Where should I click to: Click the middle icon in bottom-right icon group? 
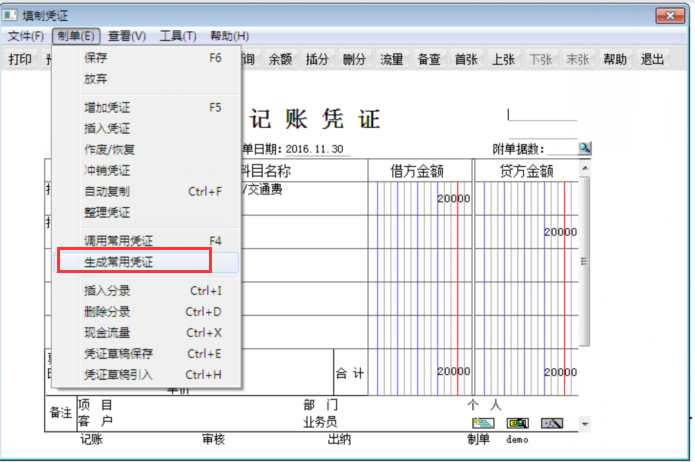[x=518, y=424]
